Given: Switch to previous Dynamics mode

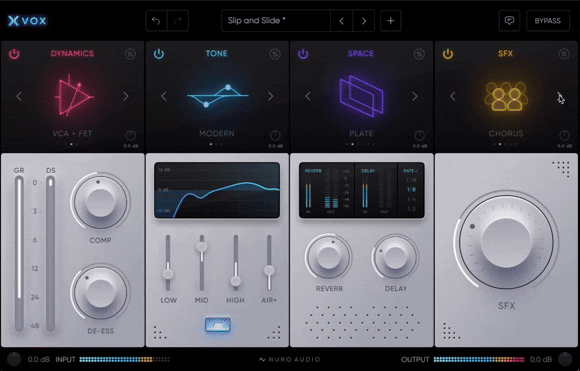Looking at the screenshot, I should (19, 96).
